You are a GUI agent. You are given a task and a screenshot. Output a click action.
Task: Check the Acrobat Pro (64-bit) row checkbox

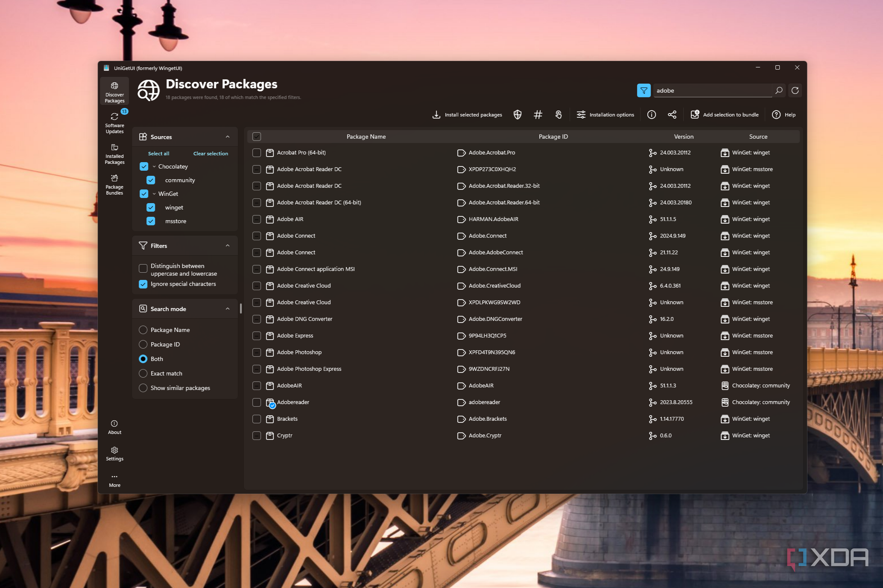pos(257,152)
